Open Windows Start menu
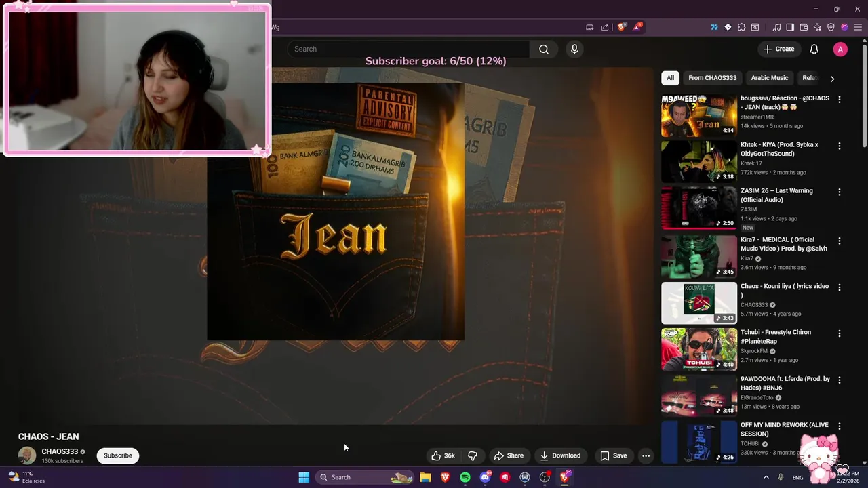 click(x=304, y=477)
